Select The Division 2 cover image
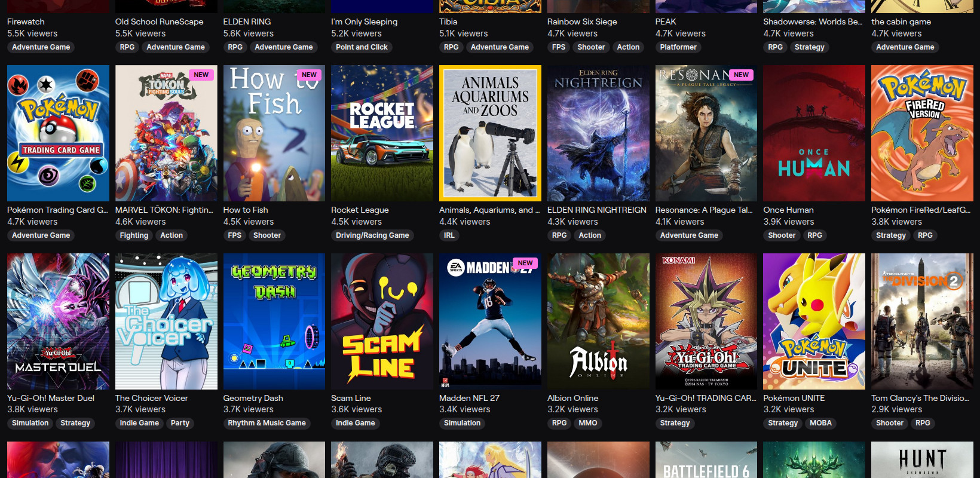 [x=922, y=321]
